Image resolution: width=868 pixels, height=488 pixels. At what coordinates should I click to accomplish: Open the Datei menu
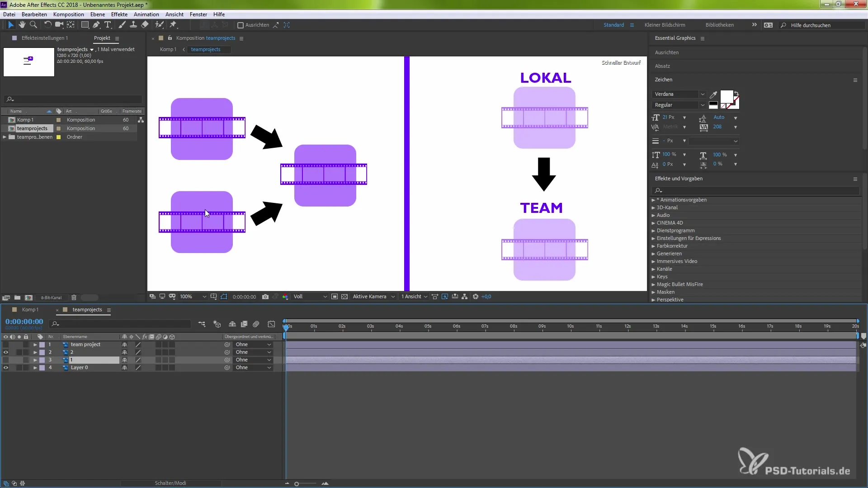click(9, 14)
